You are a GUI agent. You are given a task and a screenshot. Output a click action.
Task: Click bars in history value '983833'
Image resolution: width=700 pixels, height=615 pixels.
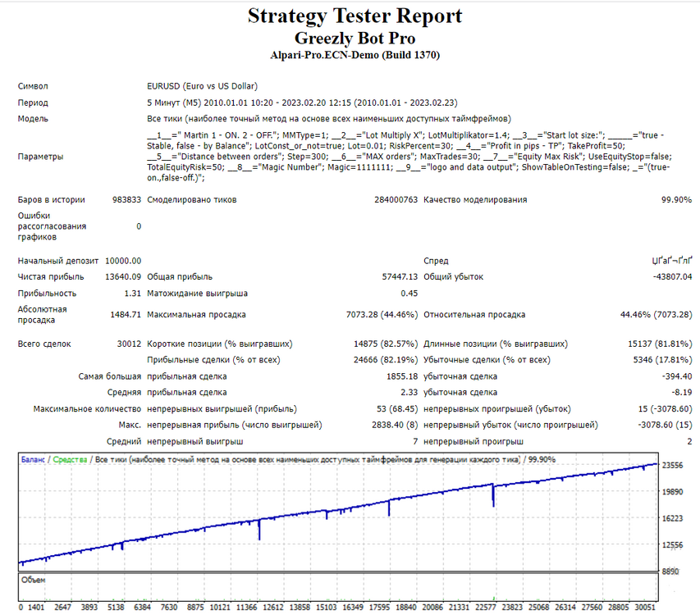coord(126,200)
